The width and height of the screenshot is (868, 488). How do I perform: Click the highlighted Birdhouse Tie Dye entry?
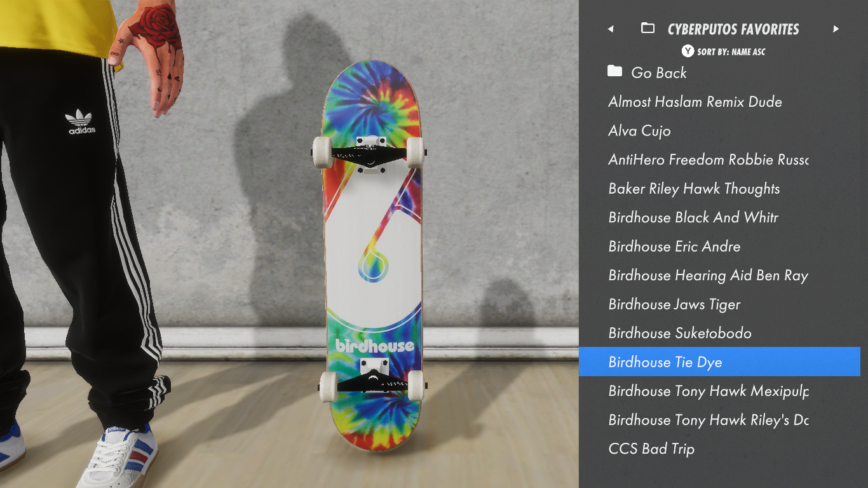coord(719,362)
